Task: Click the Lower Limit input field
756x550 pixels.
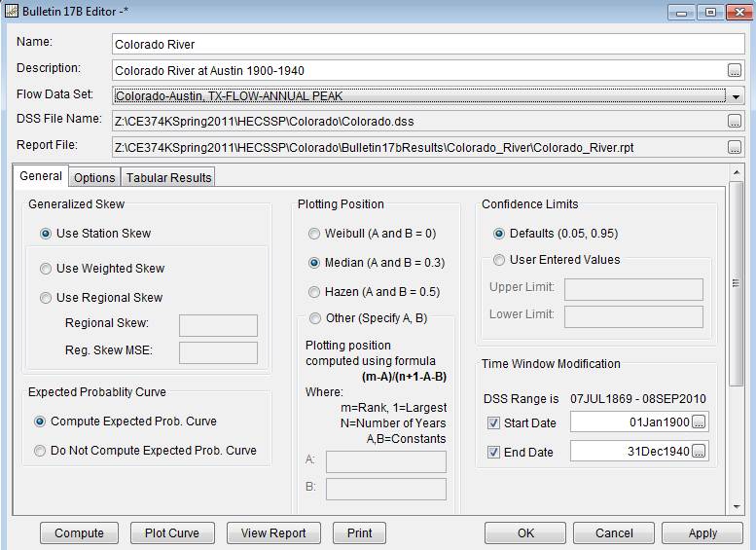Action: point(633,317)
